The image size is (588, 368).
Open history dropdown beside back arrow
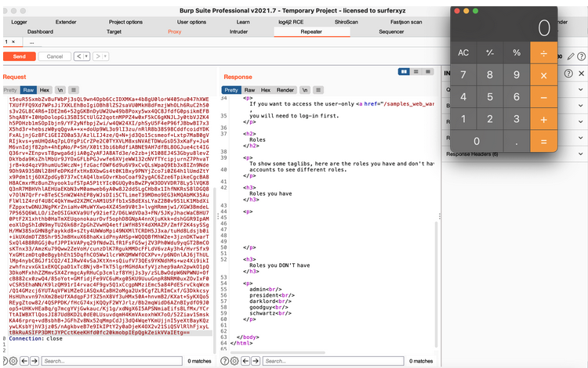[86, 56]
